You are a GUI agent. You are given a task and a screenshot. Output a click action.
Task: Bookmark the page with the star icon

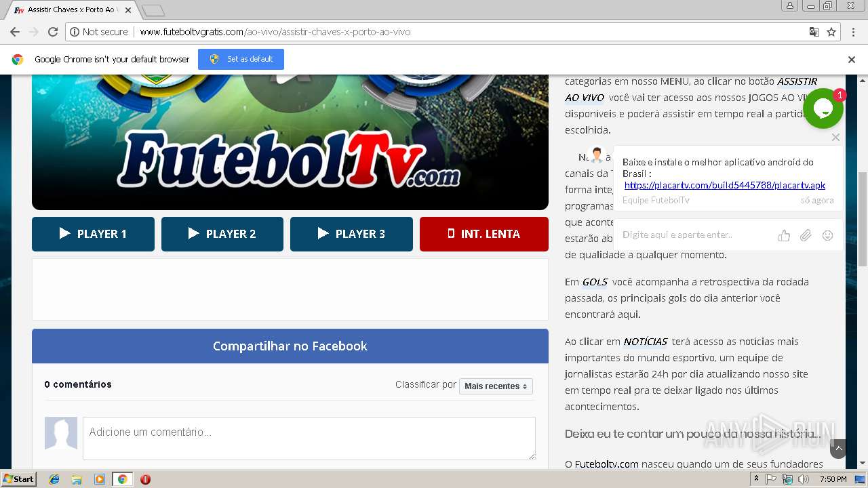click(x=831, y=32)
